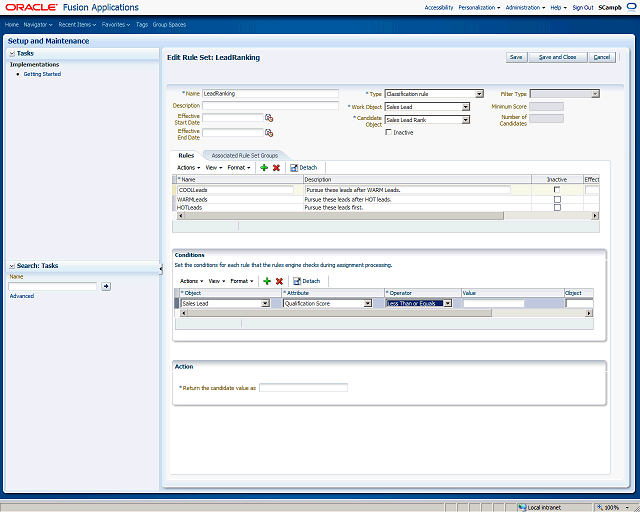Open Rules View menu
Screen dimensions: 640x512
(x=214, y=167)
